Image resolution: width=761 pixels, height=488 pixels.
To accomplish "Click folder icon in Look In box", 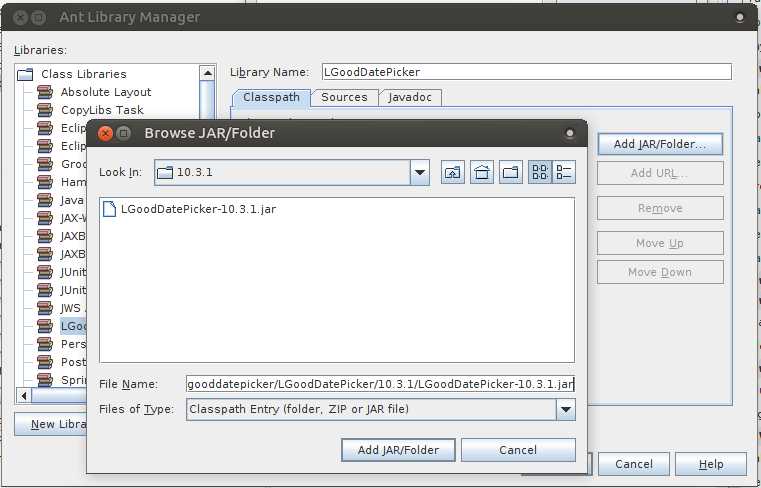I will pyautogui.click(x=165, y=172).
